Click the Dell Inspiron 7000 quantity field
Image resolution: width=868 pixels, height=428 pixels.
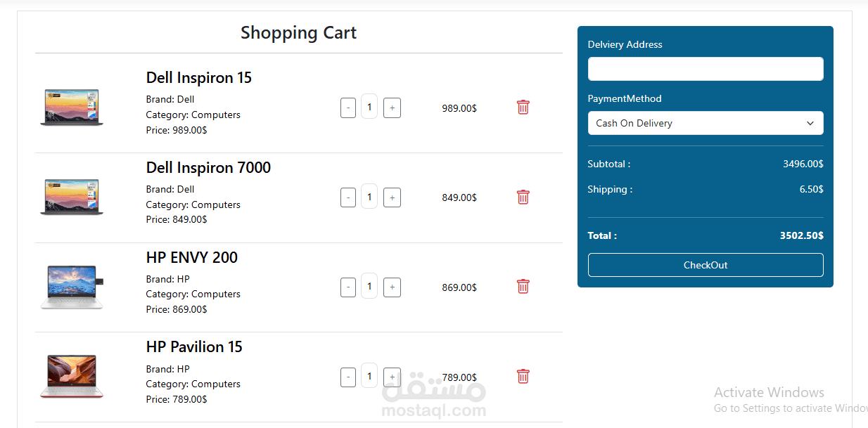pos(369,197)
